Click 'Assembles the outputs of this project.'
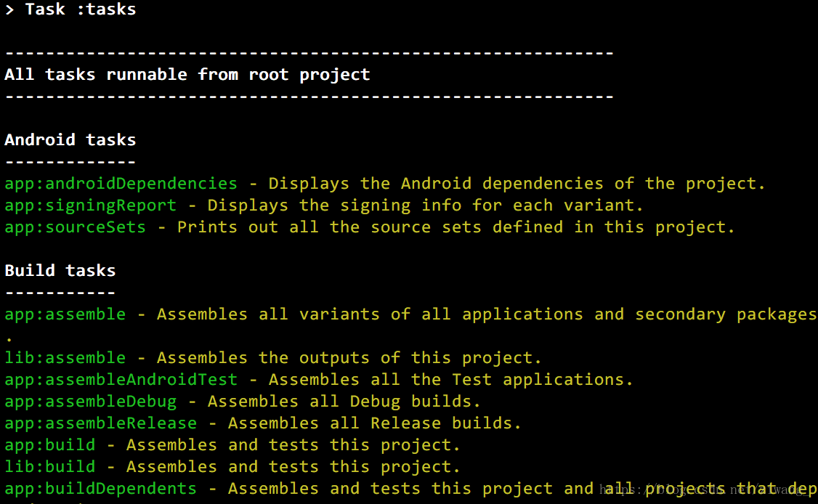 pos(349,358)
